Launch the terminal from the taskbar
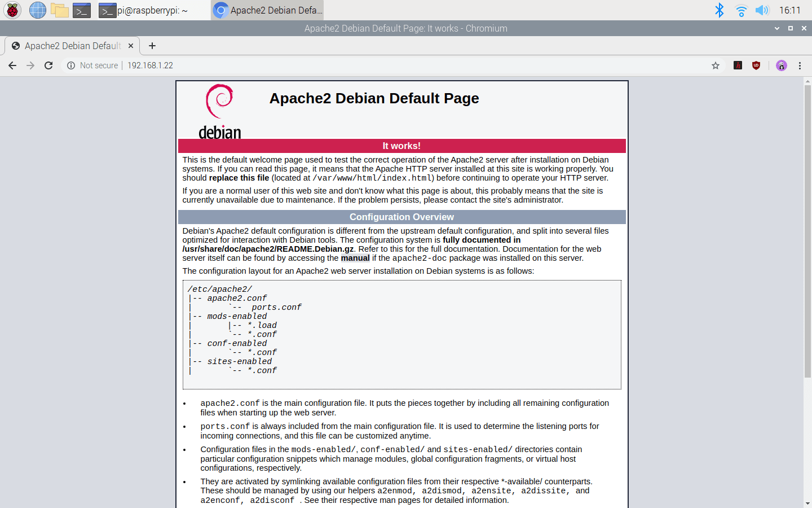The height and width of the screenshot is (508, 812). [81, 10]
